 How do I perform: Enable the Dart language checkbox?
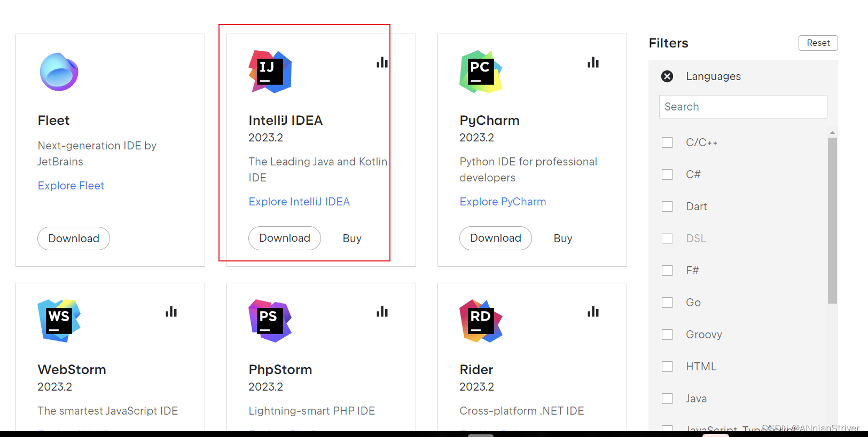[x=667, y=206]
